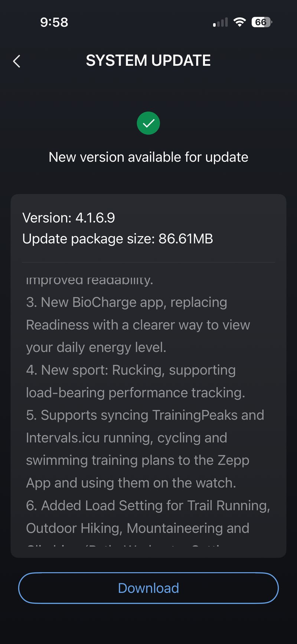Tap the clock showing 9:58
The height and width of the screenshot is (644, 297).
[x=54, y=22]
